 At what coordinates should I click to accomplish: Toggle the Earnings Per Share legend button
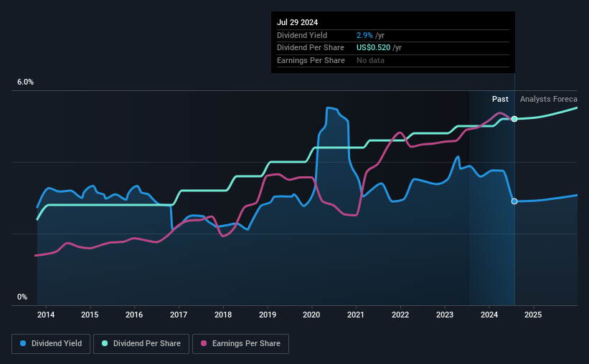click(240, 344)
